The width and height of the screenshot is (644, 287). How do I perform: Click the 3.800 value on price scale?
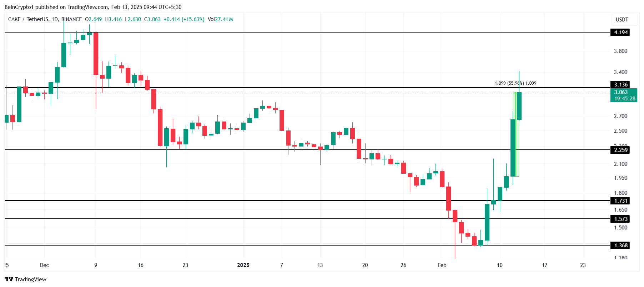click(x=620, y=51)
